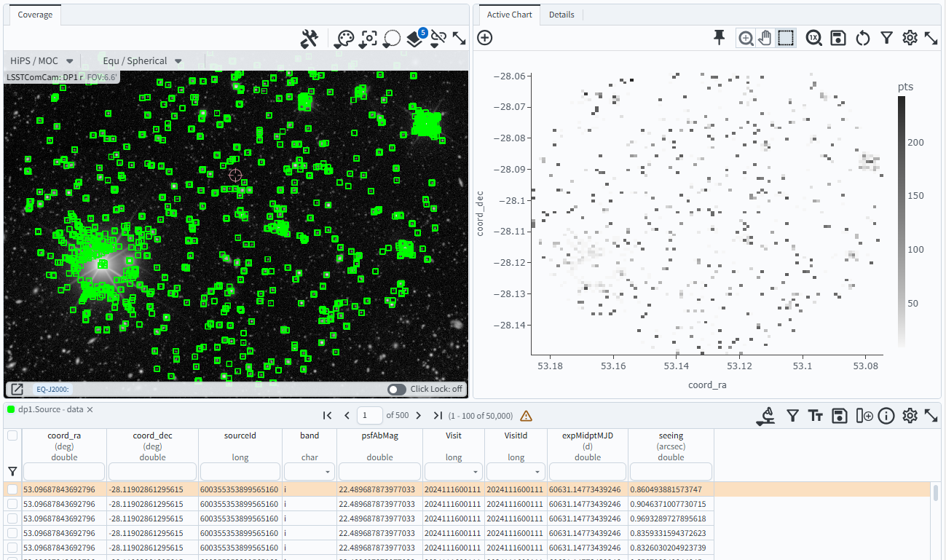Open the image tools wrench icon

[x=310, y=39]
